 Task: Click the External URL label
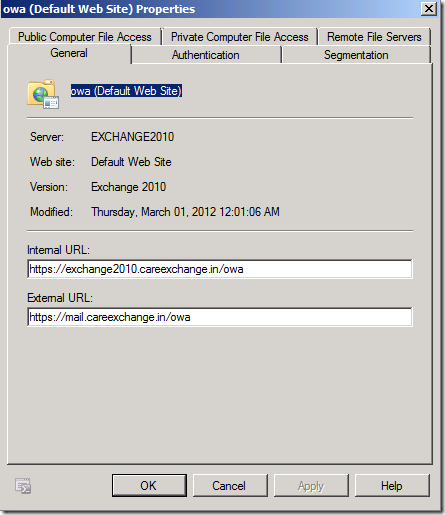60,298
